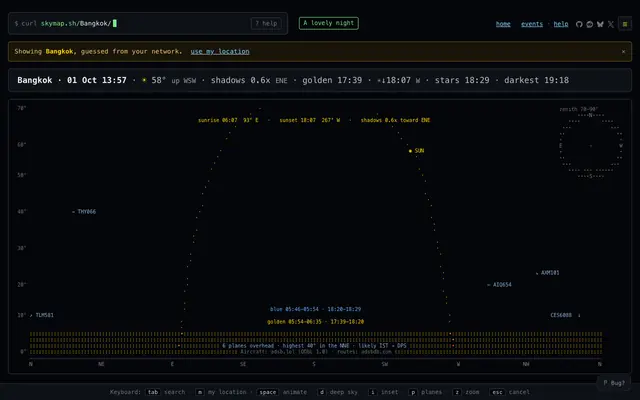Select the AXM101 plane marker
The width and height of the screenshot is (640, 400).
tap(547, 273)
